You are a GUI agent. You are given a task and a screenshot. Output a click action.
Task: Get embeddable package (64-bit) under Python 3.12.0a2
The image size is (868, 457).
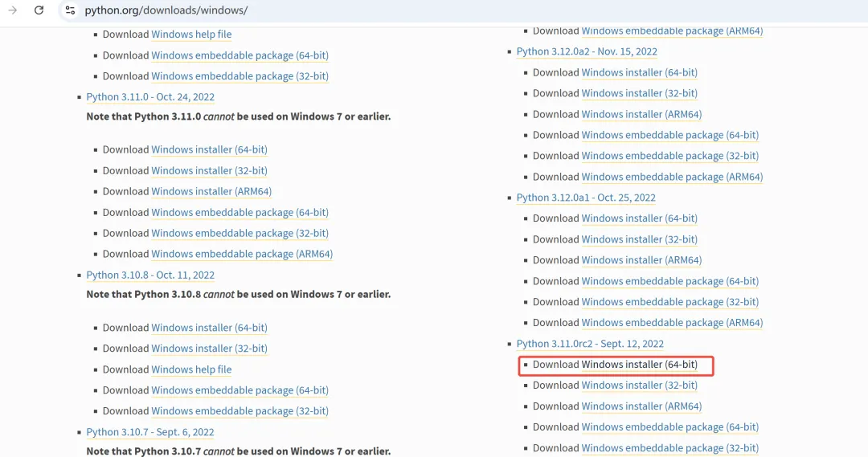pos(669,135)
